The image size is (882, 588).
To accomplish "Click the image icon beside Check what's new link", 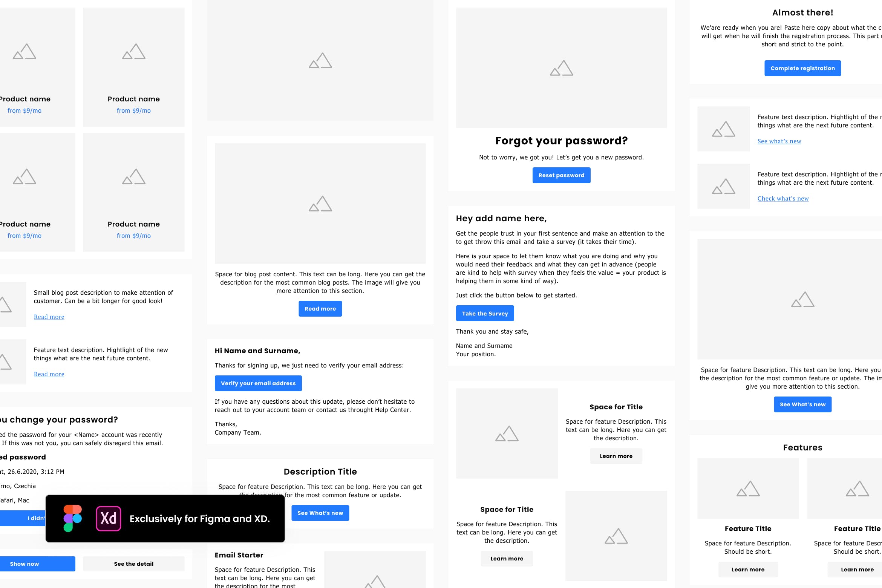I will pos(723,186).
